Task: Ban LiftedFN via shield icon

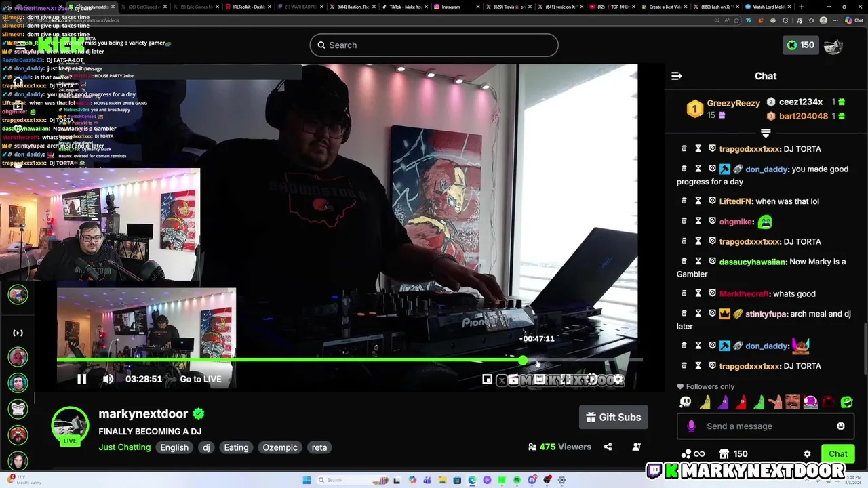Action: (713, 201)
